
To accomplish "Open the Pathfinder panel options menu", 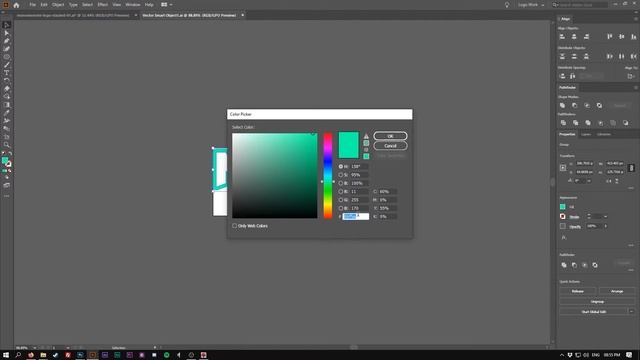I will (x=636, y=88).
